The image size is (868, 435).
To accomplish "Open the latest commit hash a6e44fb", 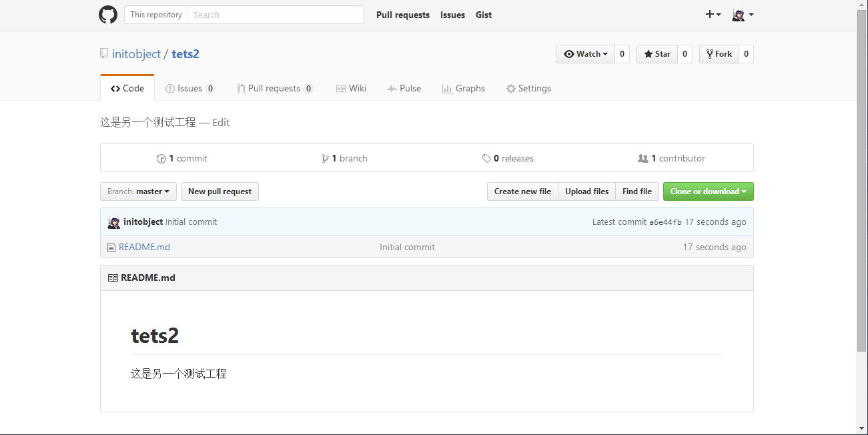I will pyautogui.click(x=665, y=222).
